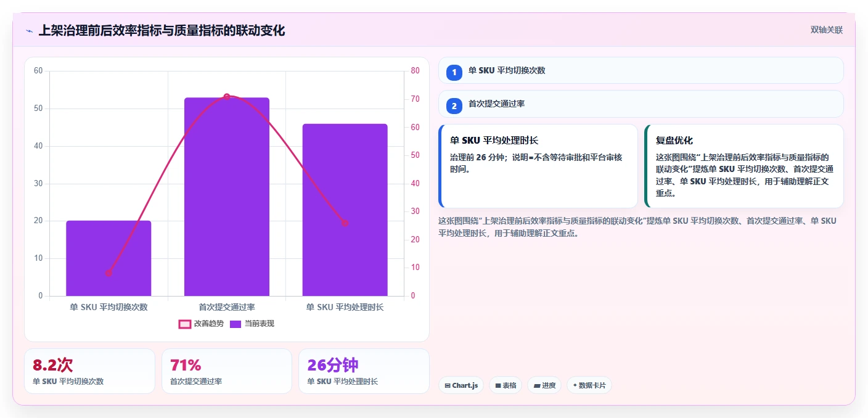Screen dimensions: 868x418
Task: Click x-axis label 单 SKU 平均处理时长
Action: (x=345, y=307)
